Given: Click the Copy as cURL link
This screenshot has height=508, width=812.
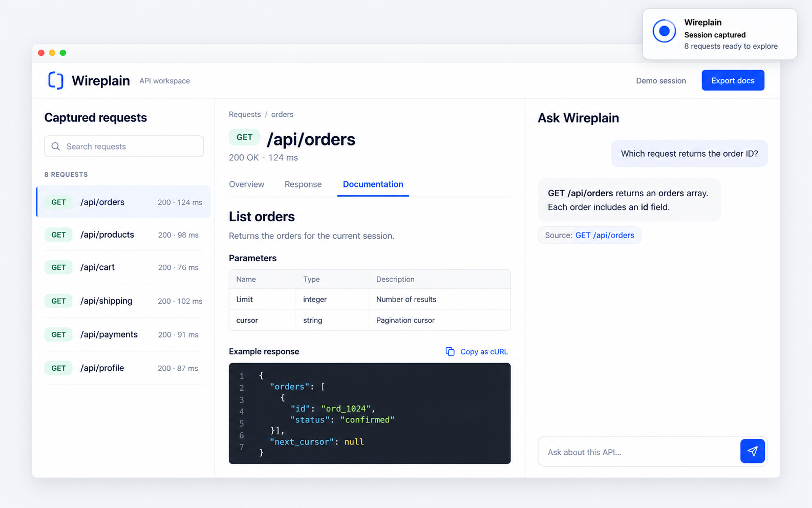Looking at the screenshot, I should point(484,352).
